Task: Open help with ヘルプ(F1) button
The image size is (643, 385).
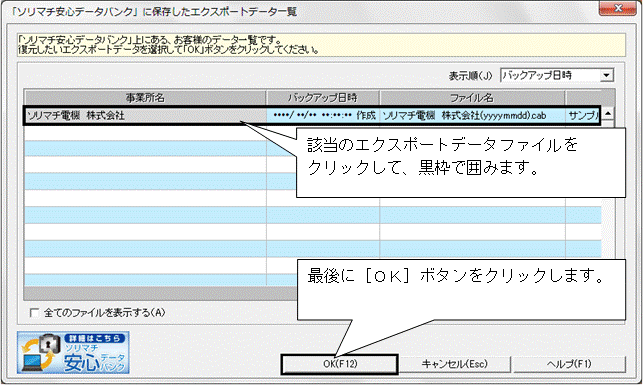Action: 569,364
